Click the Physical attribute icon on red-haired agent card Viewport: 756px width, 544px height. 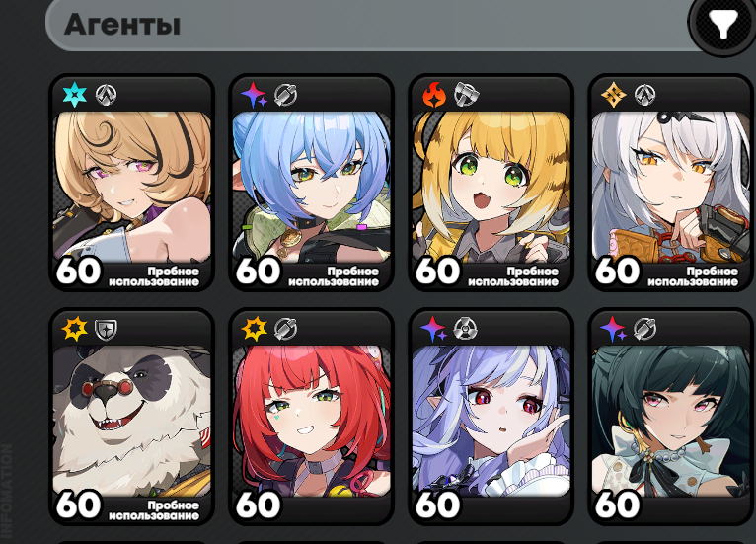tap(254, 329)
